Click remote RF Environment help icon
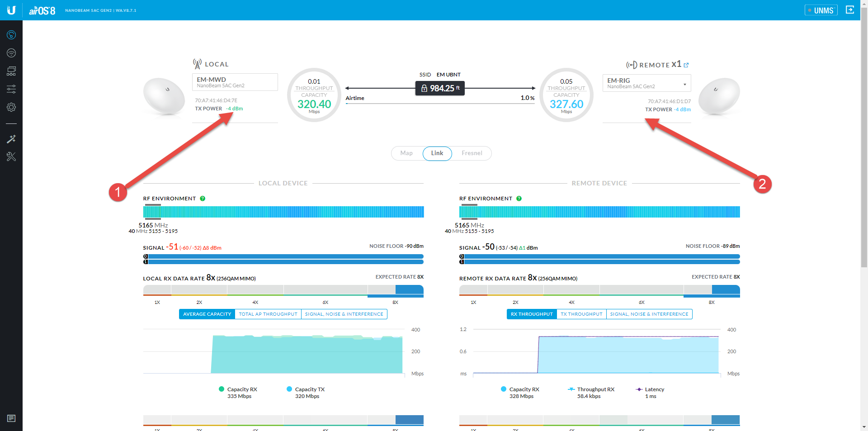The width and height of the screenshot is (868, 431). tap(519, 199)
